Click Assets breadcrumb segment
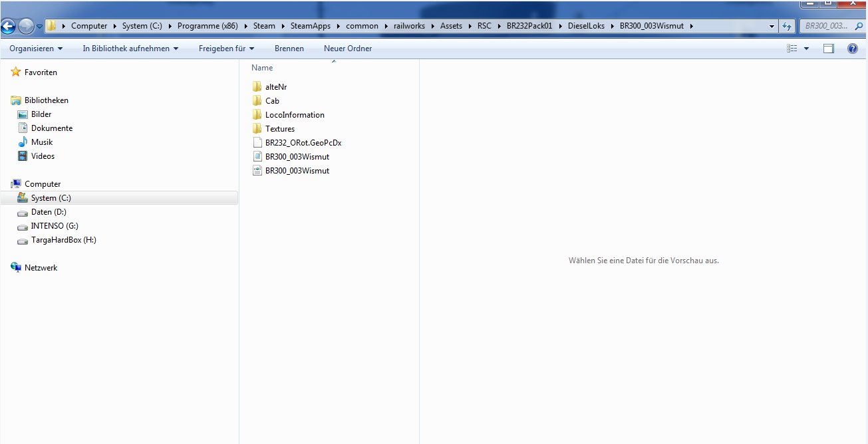The width and height of the screenshot is (868, 444). pos(451,26)
